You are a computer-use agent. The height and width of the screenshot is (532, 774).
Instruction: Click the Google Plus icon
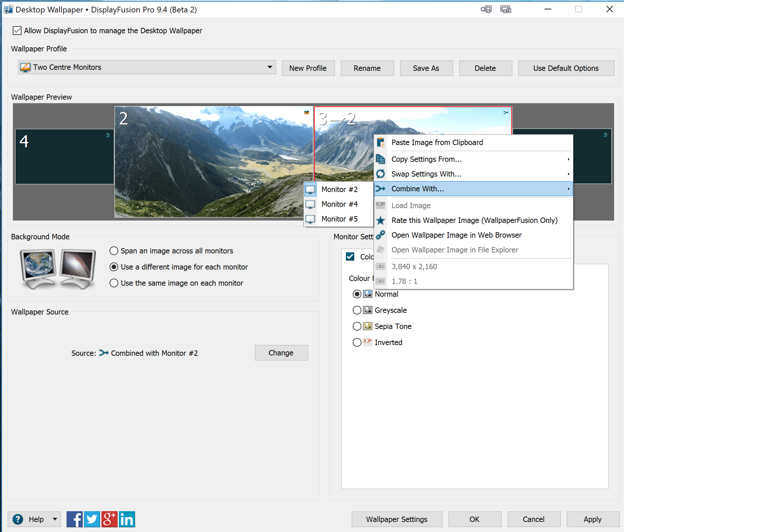pos(109,519)
